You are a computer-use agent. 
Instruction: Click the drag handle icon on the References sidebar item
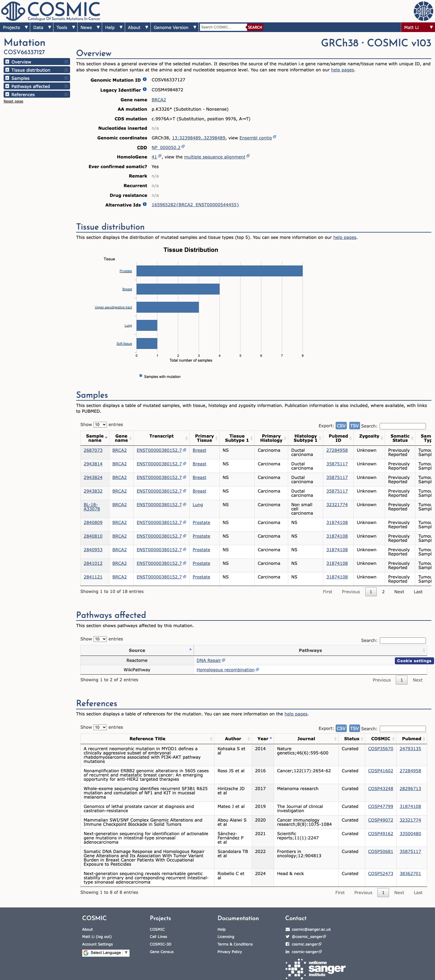(x=66, y=94)
